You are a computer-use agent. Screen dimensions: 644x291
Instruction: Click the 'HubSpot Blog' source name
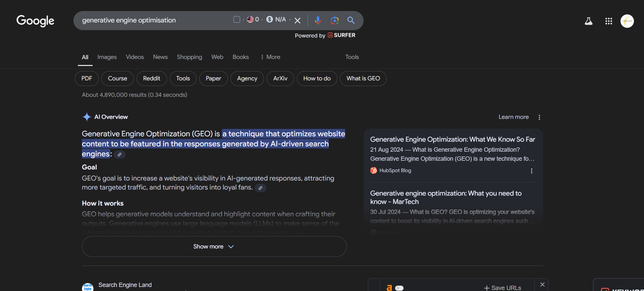[395, 170]
